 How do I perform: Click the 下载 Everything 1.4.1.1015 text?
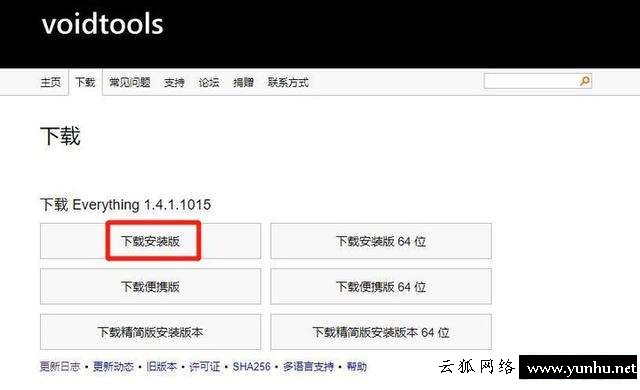tap(125, 204)
